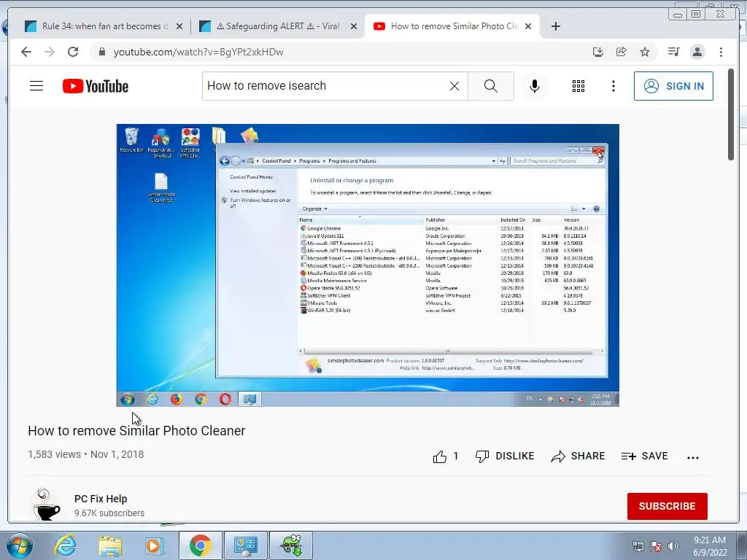Go back using browser back arrow
The width and height of the screenshot is (747, 560).
click(26, 52)
